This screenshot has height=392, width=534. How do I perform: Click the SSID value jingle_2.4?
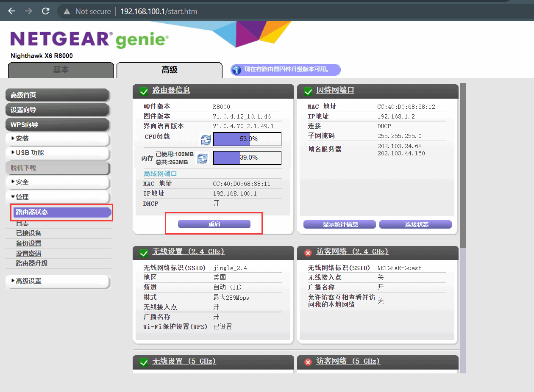(230, 268)
